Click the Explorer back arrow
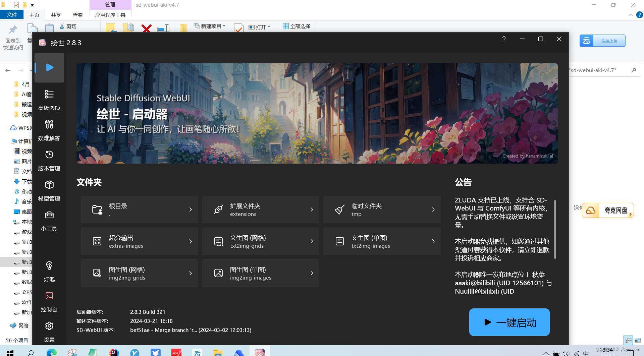The image size is (644, 356). [x=8, y=70]
